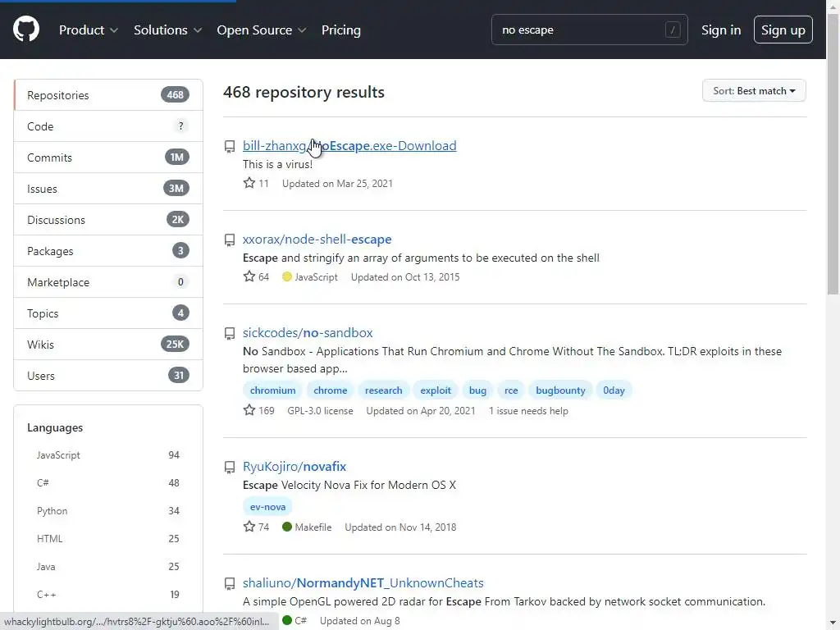Image resolution: width=840 pixels, height=630 pixels.
Task: Open RyuKojiro/novafix repository
Action: click(294, 466)
